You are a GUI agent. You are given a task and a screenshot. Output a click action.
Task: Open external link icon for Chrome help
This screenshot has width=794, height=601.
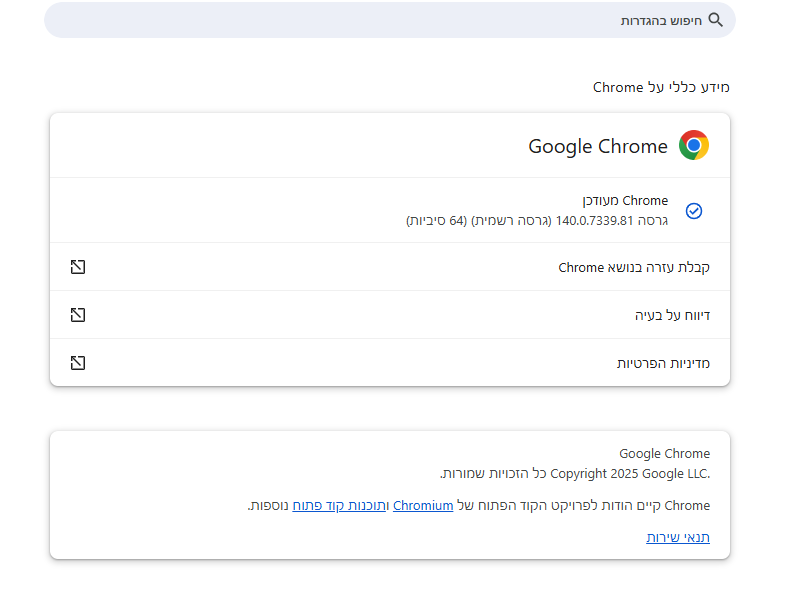(x=78, y=267)
